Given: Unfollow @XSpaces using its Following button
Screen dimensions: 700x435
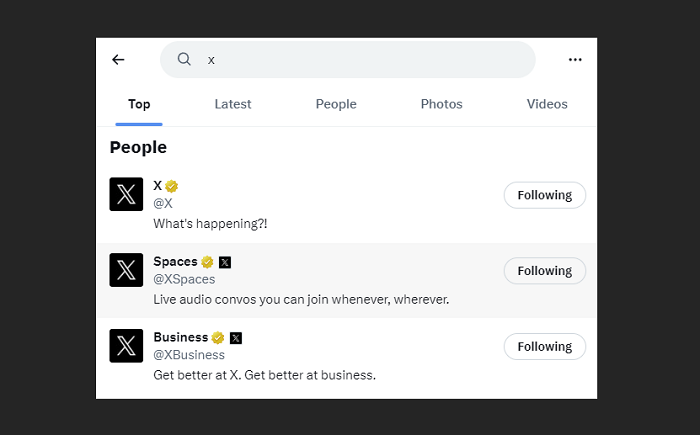Looking at the screenshot, I should coord(544,271).
